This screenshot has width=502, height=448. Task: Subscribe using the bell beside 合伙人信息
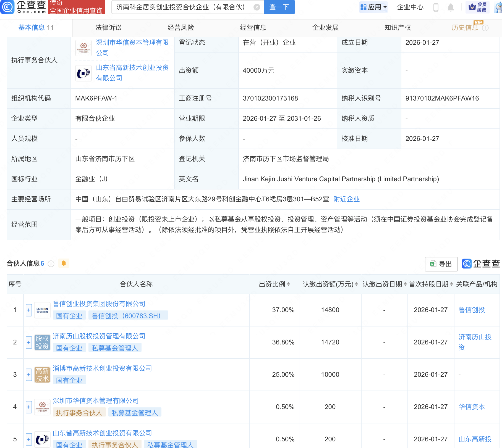tap(64, 264)
